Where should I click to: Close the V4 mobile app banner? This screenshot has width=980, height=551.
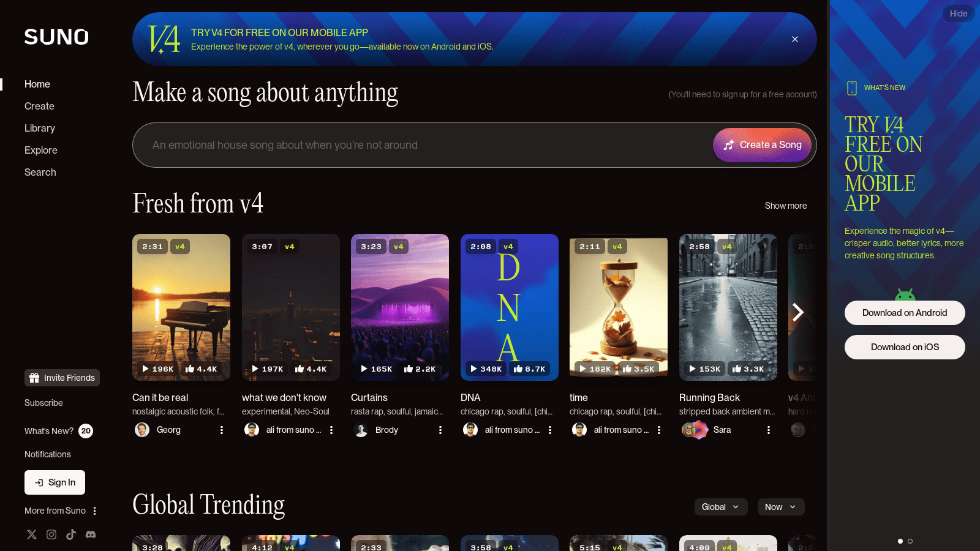795,39
